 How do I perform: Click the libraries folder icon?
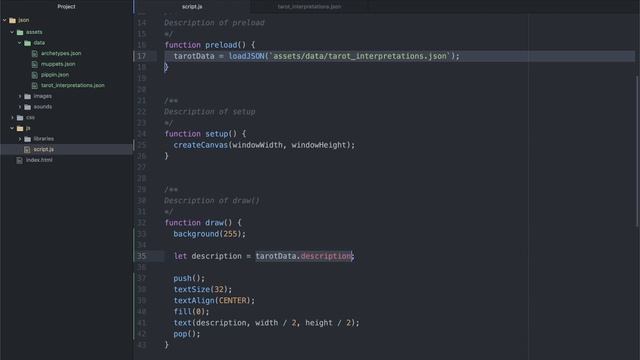point(27,139)
